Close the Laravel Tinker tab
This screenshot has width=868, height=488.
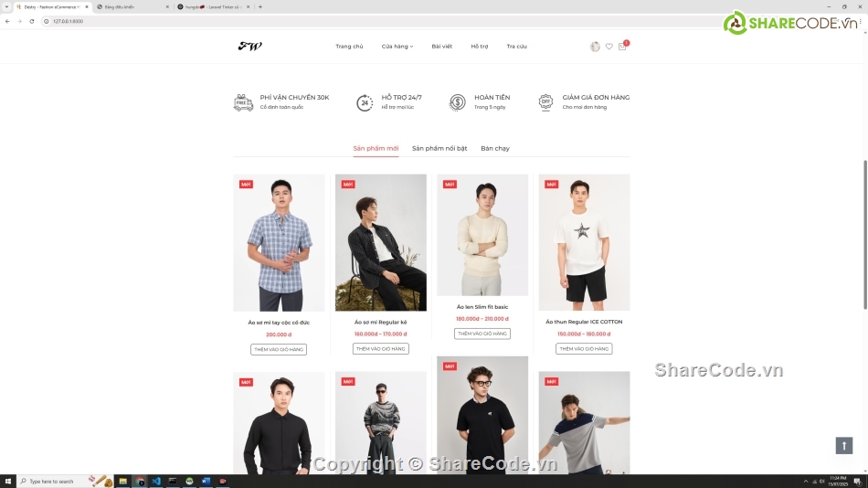point(248,6)
